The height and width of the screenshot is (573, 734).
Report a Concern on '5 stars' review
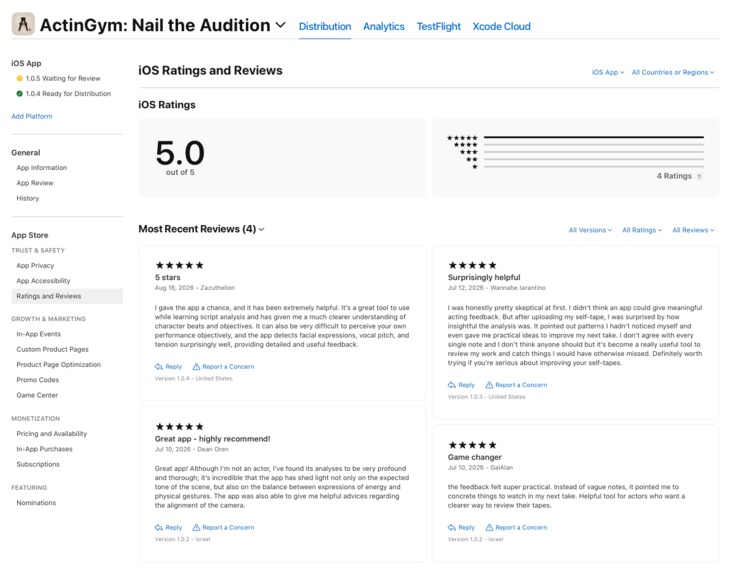point(224,367)
